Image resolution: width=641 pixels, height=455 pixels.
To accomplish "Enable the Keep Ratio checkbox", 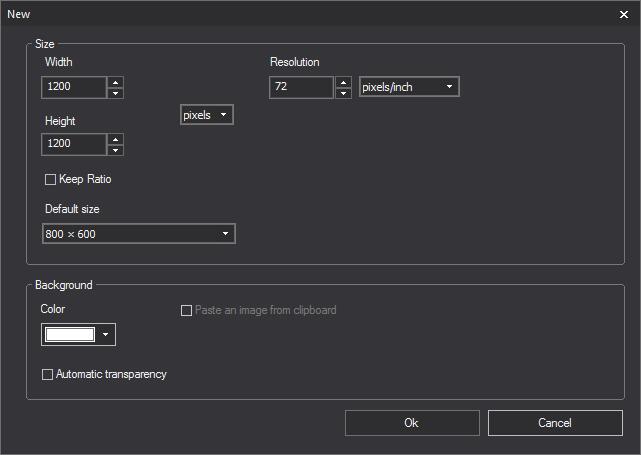I will pos(51,180).
